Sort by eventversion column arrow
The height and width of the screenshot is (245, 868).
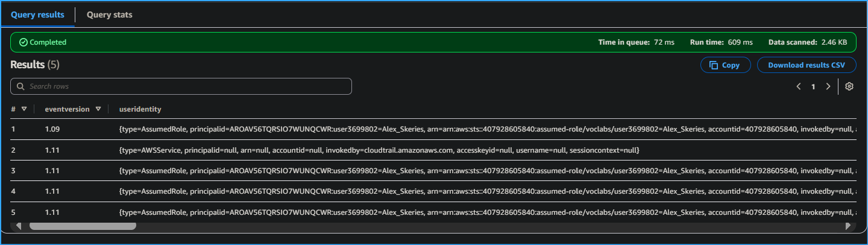[x=98, y=109]
